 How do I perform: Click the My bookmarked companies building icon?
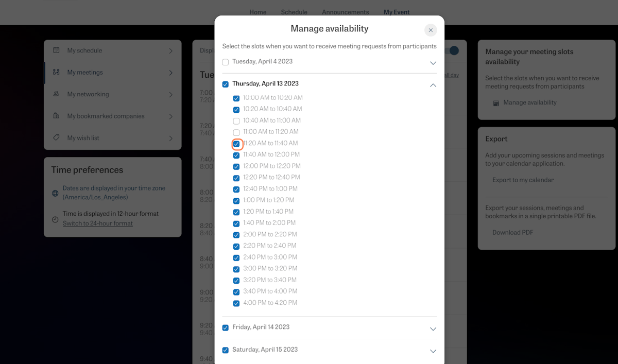pyautogui.click(x=56, y=116)
